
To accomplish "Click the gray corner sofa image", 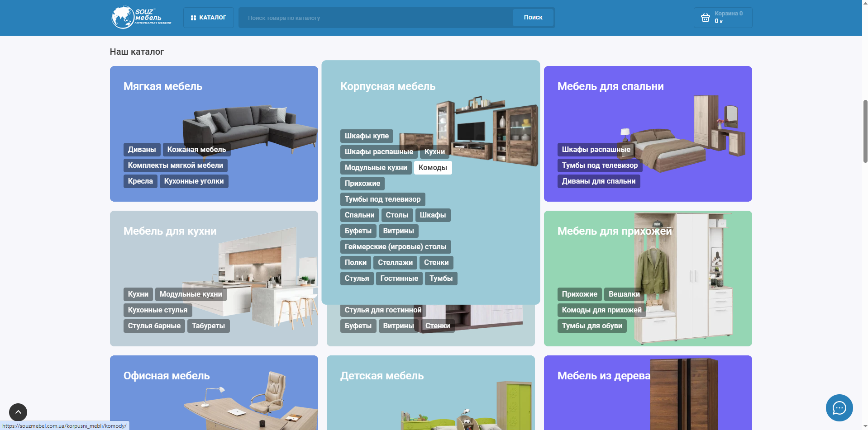I will pos(251,129).
